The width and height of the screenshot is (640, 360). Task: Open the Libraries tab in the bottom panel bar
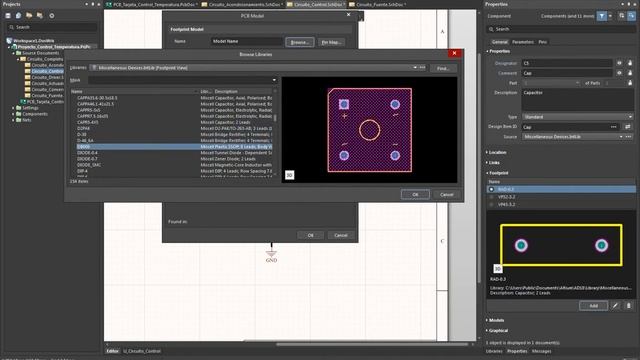click(x=494, y=351)
